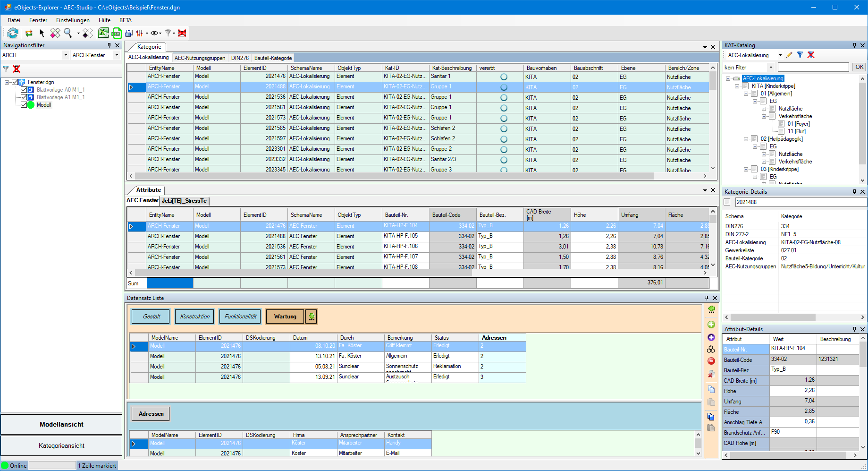The height and width of the screenshot is (471, 868).
Task: Click the red X icon in KAT-Katalog toolbar
Action: [811, 55]
